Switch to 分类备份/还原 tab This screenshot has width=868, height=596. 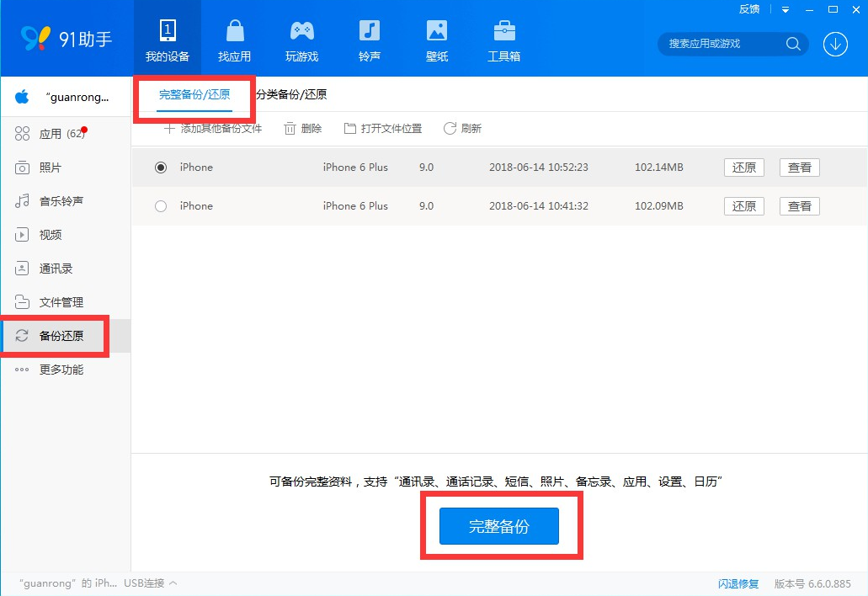pos(291,94)
